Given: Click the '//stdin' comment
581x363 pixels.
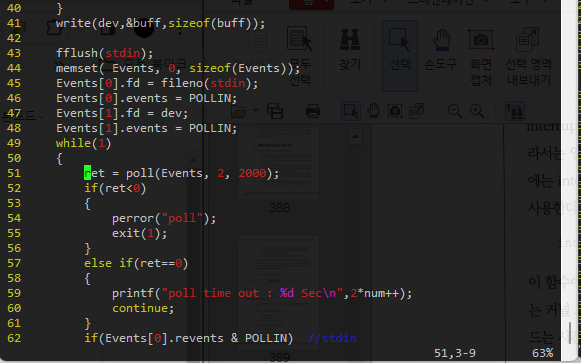Looking at the screenshot, I should tap(332, 338).
